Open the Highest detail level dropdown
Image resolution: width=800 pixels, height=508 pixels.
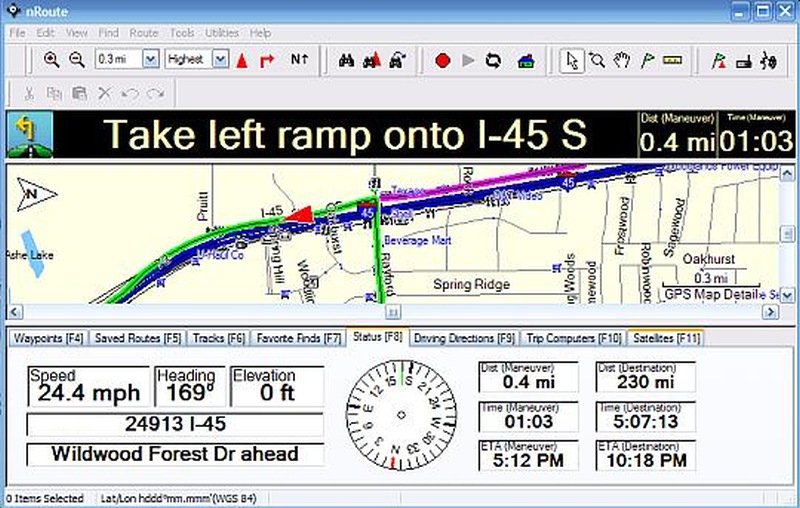click(220, 60)
